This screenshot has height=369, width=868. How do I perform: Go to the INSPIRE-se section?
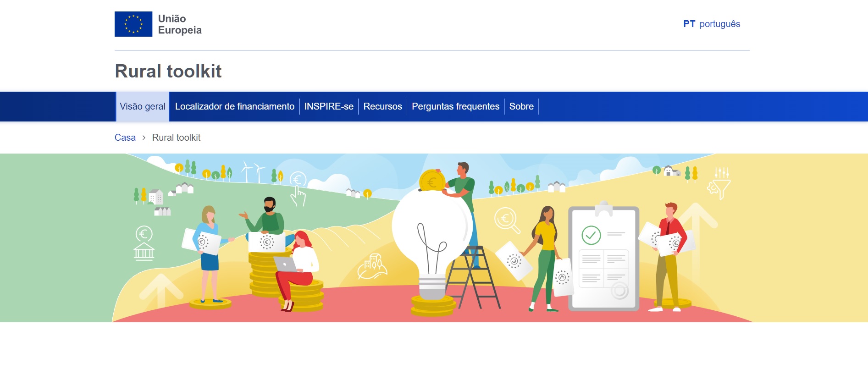tap(329, 106)
